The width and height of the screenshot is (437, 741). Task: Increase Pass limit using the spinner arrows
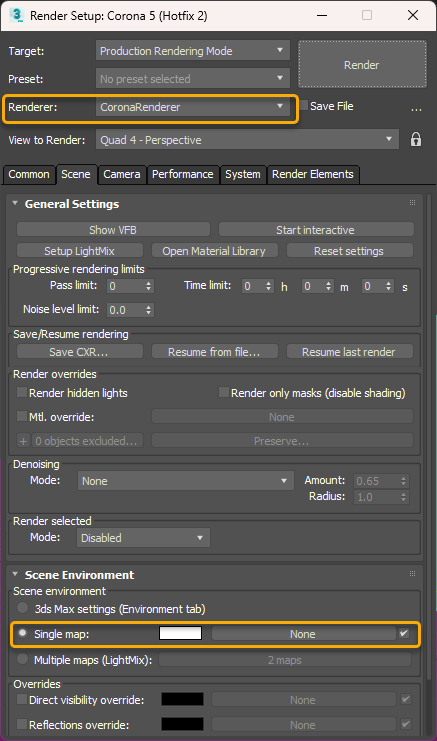point(149,283)
